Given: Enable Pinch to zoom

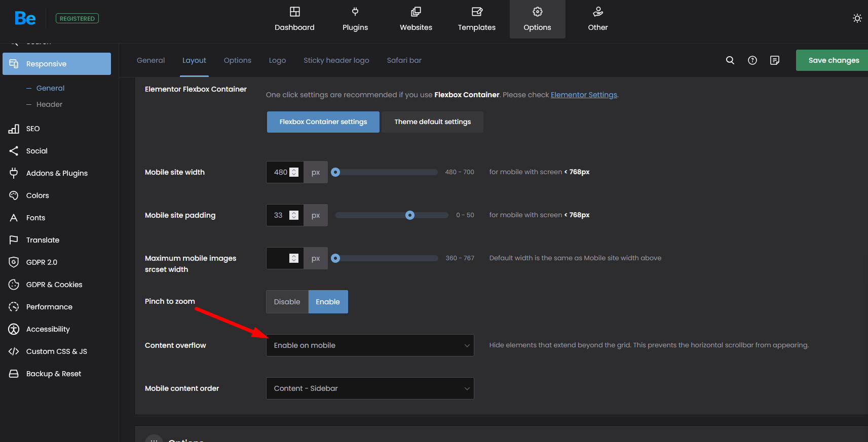Looking at the screenshot, I should (x=328, y=302).
